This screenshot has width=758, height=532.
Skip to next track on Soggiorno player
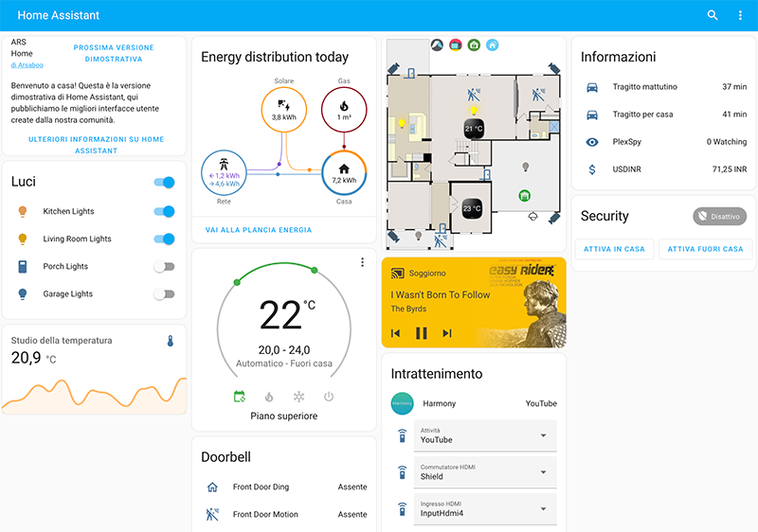click(447, 333)
